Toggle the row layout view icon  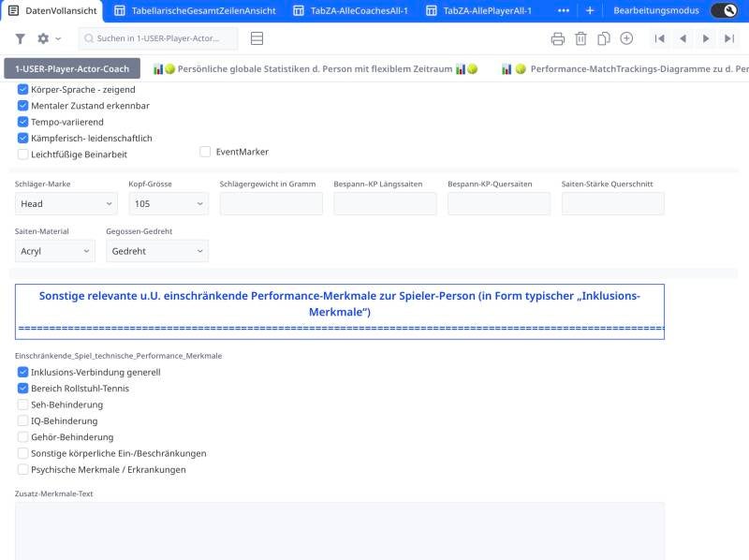257,38
